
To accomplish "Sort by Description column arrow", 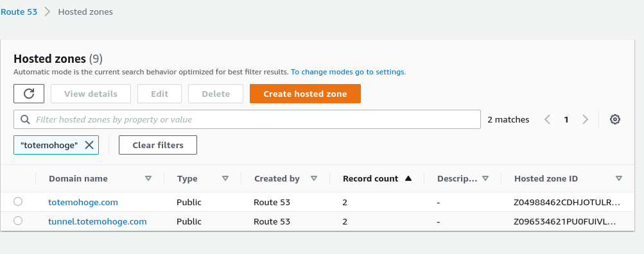I will pos(485,178).
